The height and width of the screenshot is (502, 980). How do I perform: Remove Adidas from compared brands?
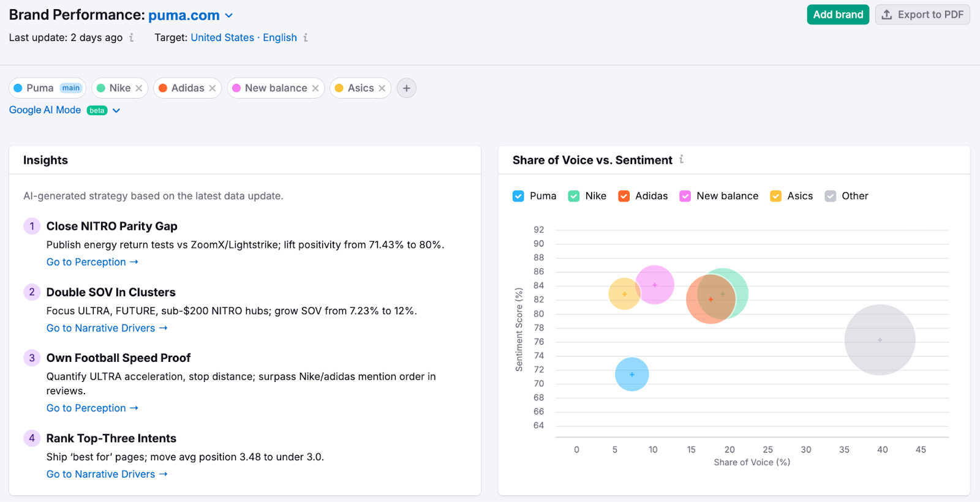tap(213, 88)
